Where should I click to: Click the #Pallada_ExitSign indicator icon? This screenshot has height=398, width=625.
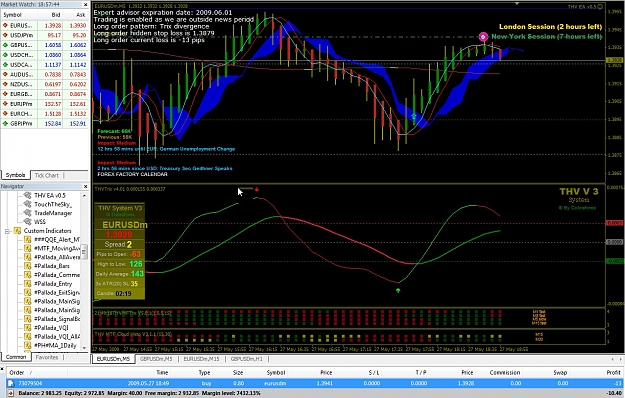tap(28, 292)
